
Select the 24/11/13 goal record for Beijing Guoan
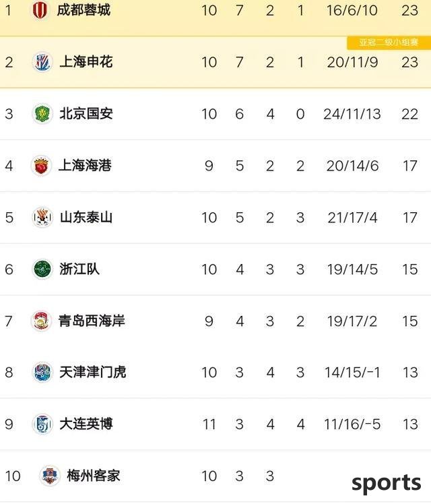(x=352, y=114)
